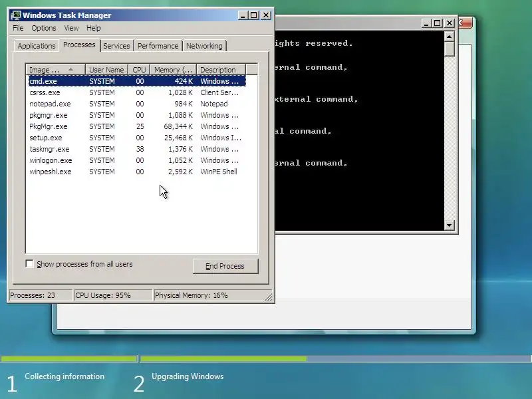
Task: Select the taskmgr.exe process row
Action: pos(137,149)
